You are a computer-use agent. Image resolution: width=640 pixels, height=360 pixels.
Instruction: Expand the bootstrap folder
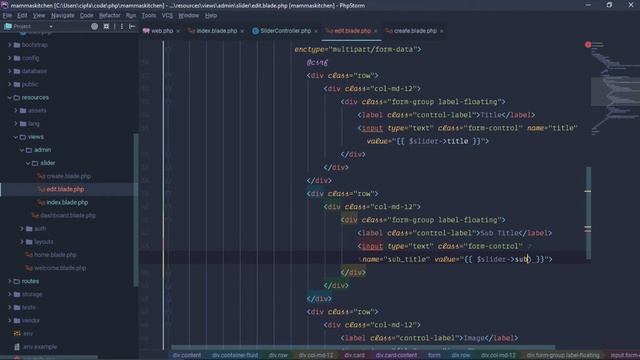coord(9,45)
